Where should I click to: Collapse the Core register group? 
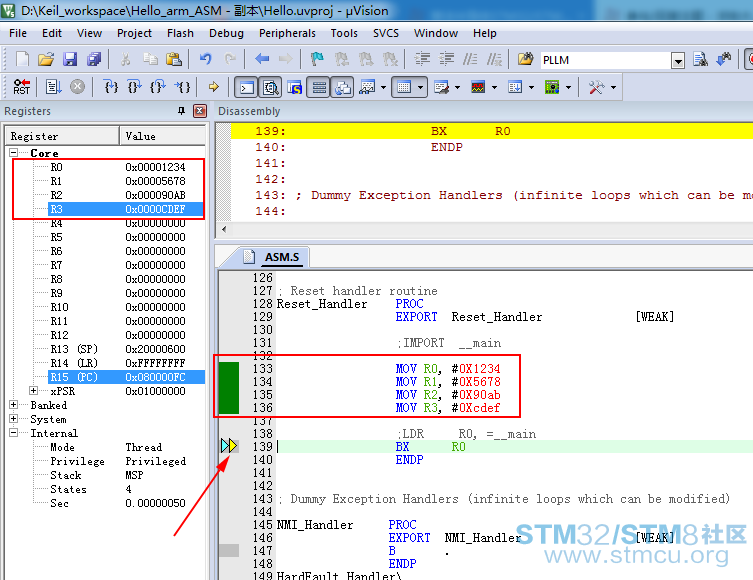point(13,153)
